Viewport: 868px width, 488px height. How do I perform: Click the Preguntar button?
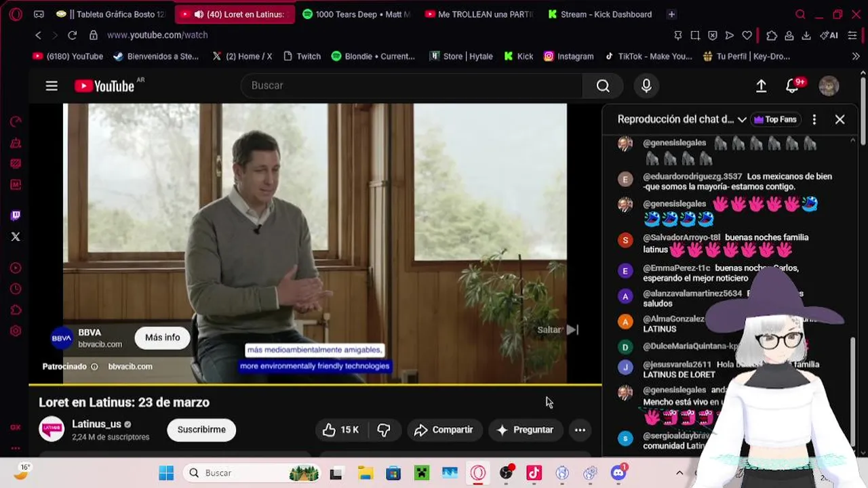525,430
